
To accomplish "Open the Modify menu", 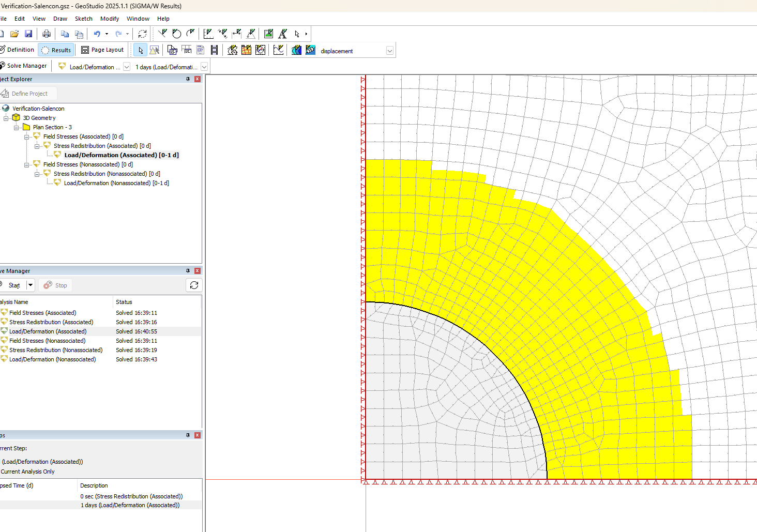I will [110, 19].
